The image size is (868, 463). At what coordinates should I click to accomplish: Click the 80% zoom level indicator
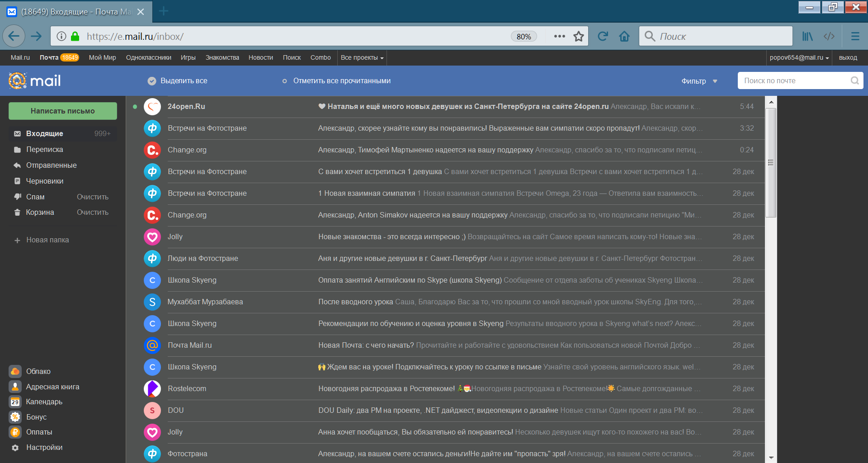pos(524,36)
